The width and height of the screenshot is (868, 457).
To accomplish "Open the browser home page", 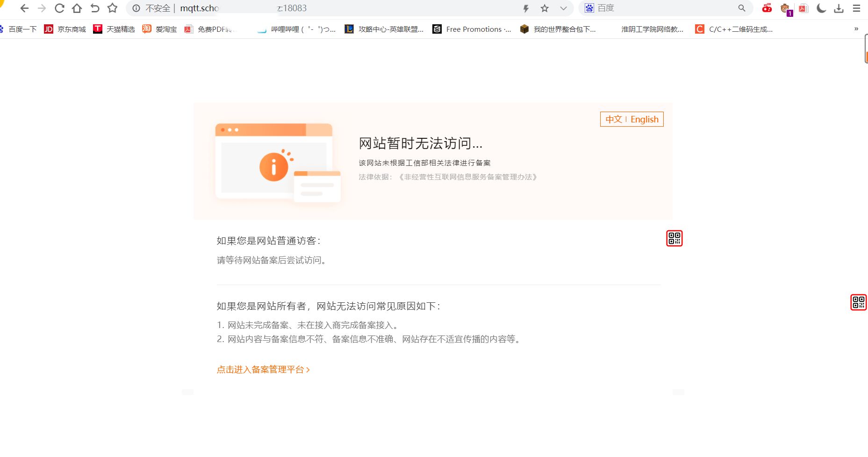I will point(77,8).
